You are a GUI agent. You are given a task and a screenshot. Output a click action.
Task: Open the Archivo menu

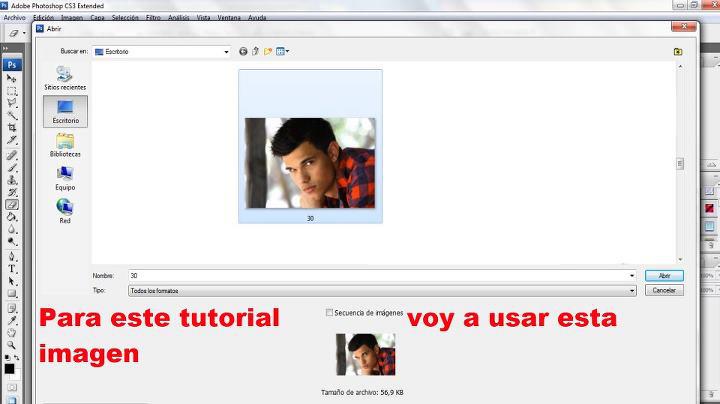coord(14,17)
